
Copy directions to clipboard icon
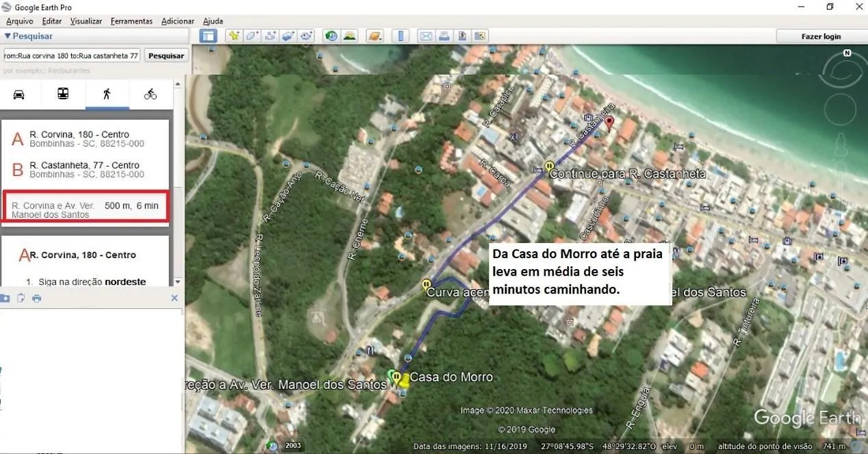click(x=21, y=298)
